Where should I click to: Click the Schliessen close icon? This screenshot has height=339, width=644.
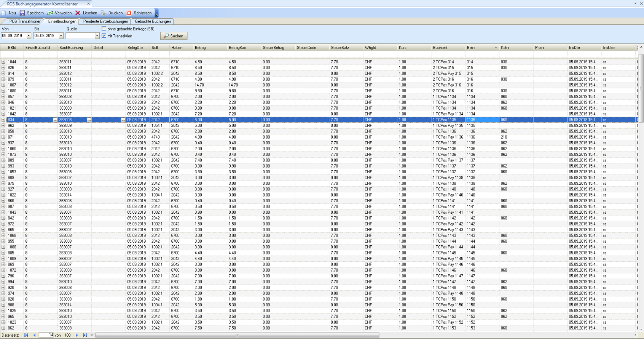click(129, 13)
